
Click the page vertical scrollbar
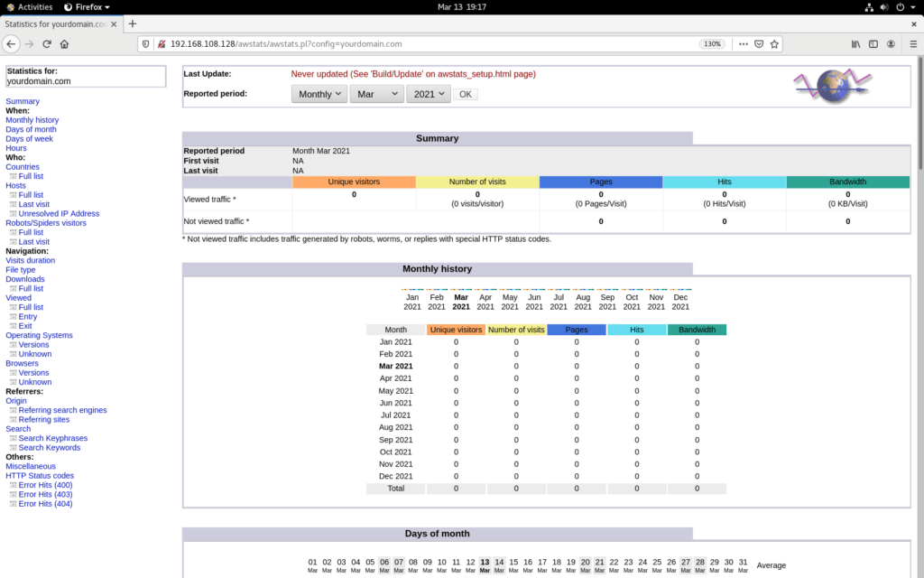919,112
